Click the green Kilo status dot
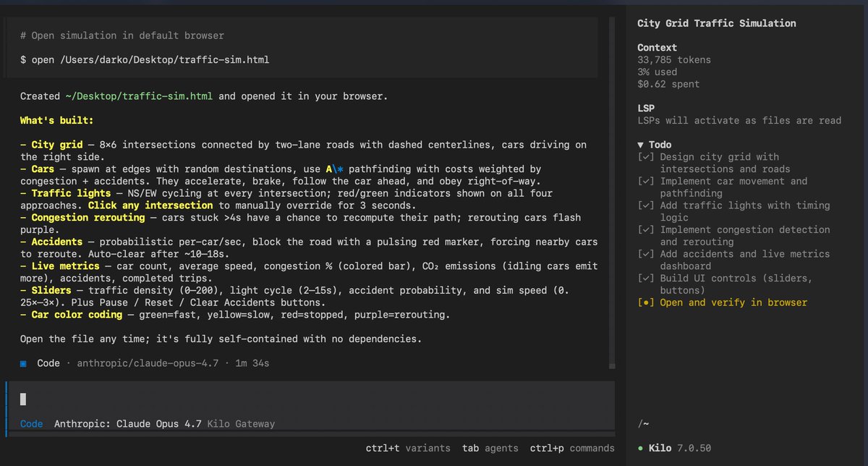The width and height of the screenshot is (868, 466). pyautogui.click(x=641, y=448)
